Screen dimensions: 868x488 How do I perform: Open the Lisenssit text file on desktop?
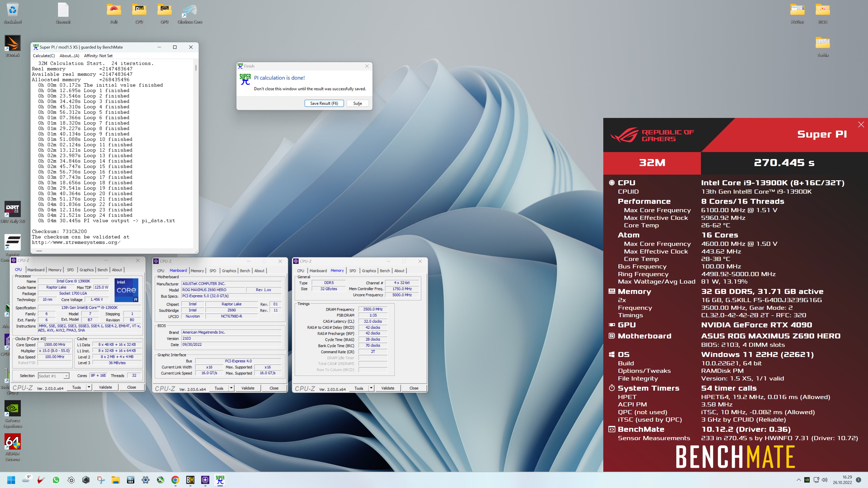pos(63,13)
